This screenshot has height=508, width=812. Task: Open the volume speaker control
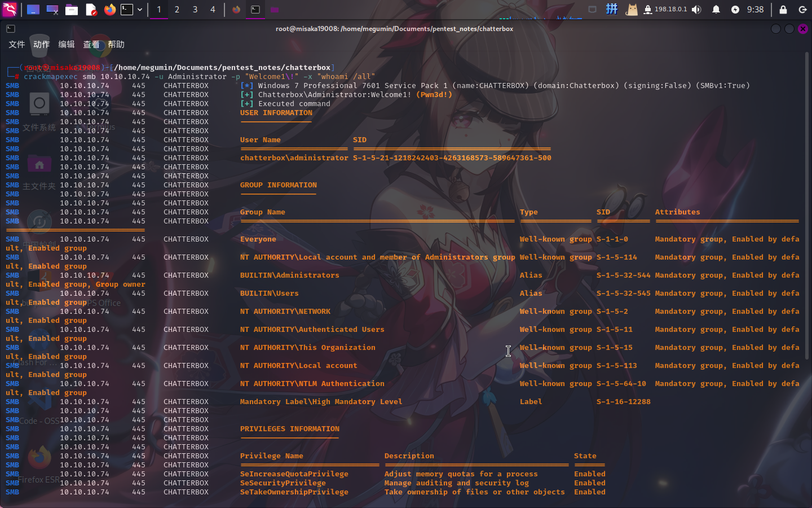click(697, 10)
